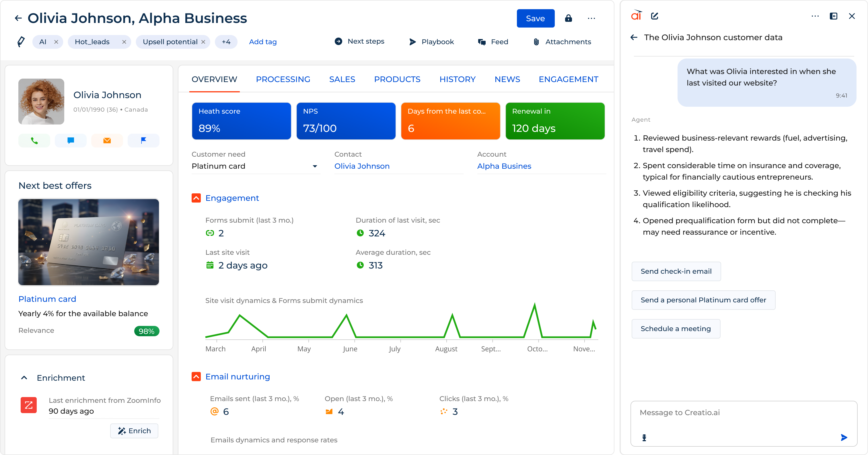Compose email with the orange envelope icon
Image resolution: width=868 pixels, height=455 pixels.
tap(107, 141)
